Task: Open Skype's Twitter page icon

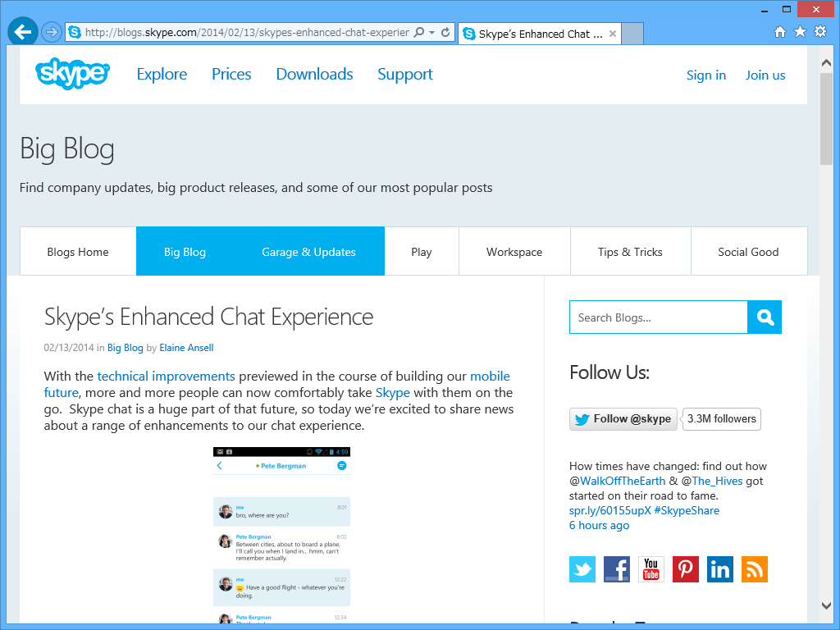Action: pyautogui.click(x=582, y=569)
